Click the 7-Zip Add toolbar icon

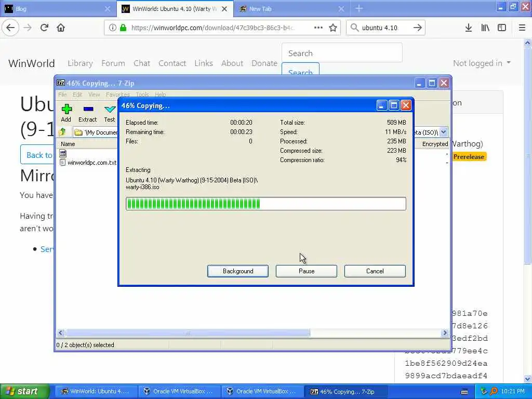click(66, 113)
